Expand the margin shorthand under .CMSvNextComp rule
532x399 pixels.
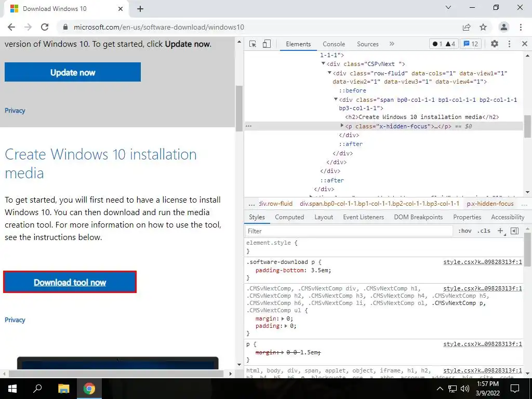283,318
